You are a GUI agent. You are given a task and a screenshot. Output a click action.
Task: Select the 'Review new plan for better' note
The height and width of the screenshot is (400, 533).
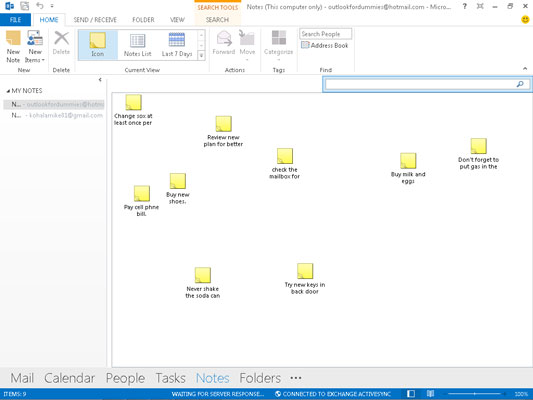tap(223, 131)
